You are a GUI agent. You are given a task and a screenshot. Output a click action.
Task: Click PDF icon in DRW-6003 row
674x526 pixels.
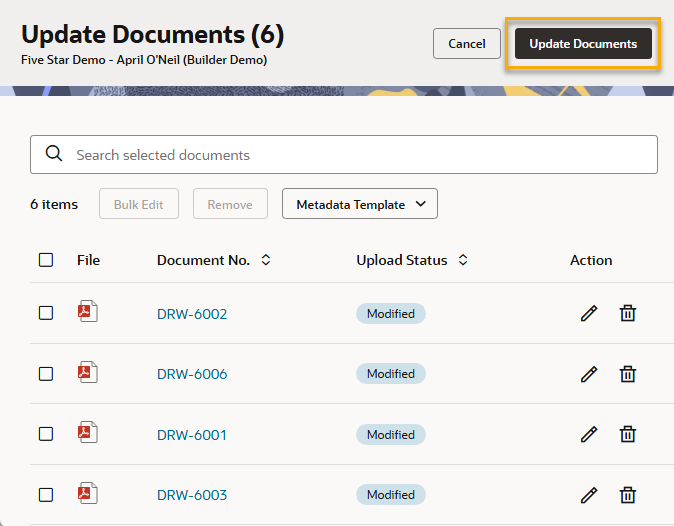click(88, 493)
